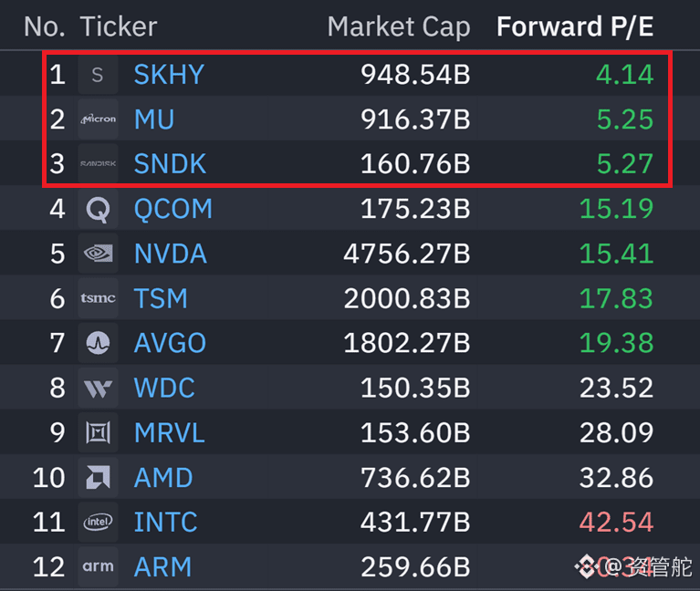Click the SanDisk logo icon
This screenshot has height=591, width=700.
(x=98, y=163)
